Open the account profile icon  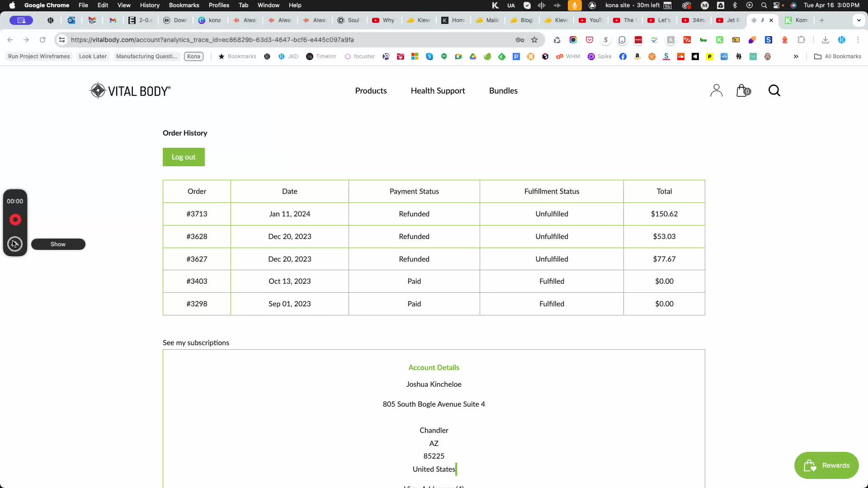[x=716, y=91]
